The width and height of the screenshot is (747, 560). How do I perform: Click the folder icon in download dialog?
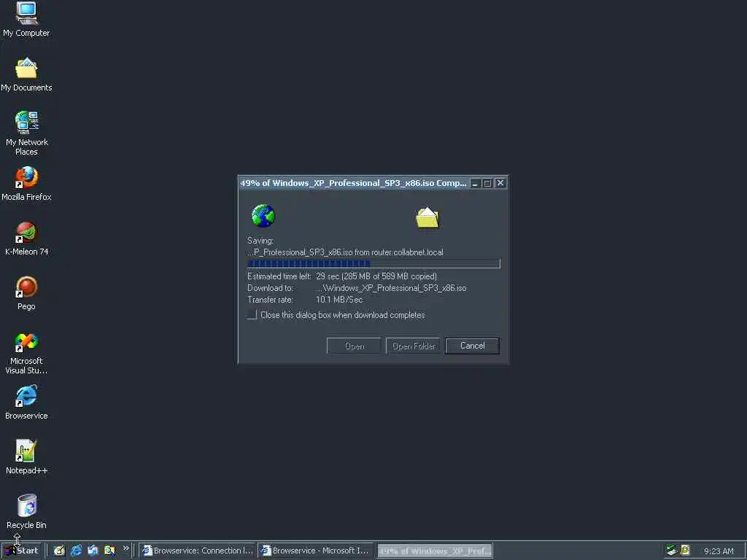tap(427, 217)
